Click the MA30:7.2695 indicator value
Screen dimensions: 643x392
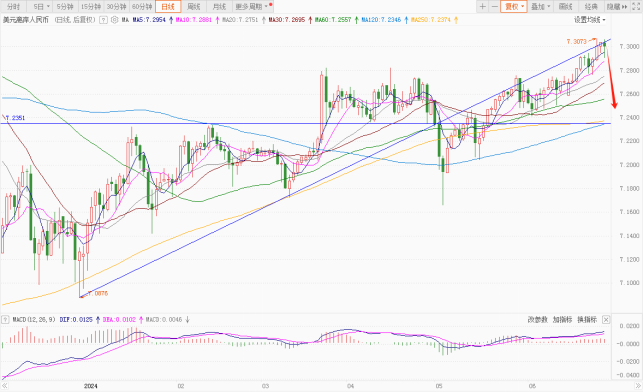click(x=287, y=20)
